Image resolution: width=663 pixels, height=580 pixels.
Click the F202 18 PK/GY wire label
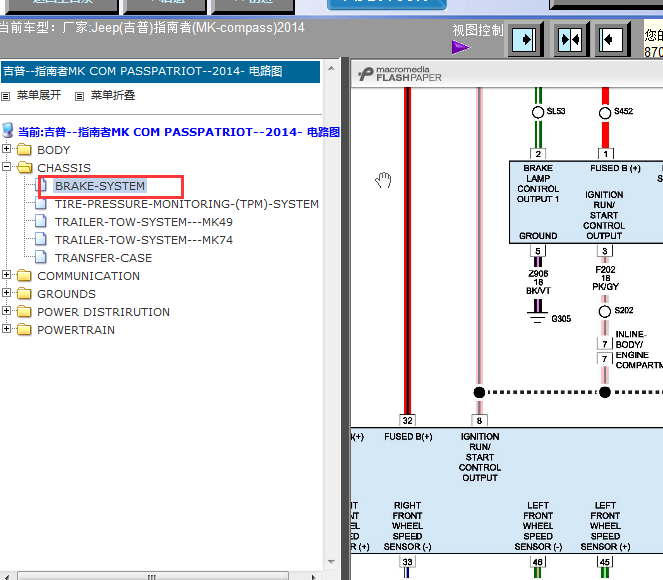605,278
